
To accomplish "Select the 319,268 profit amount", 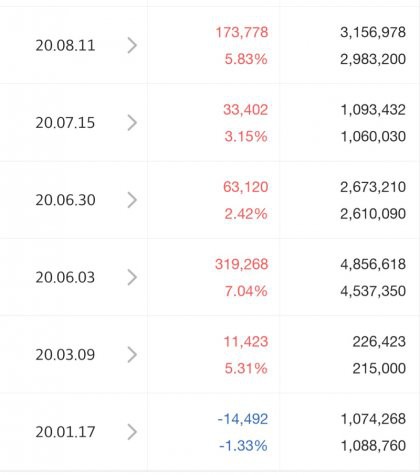I will pyautogui.click(x=242, y=265).
